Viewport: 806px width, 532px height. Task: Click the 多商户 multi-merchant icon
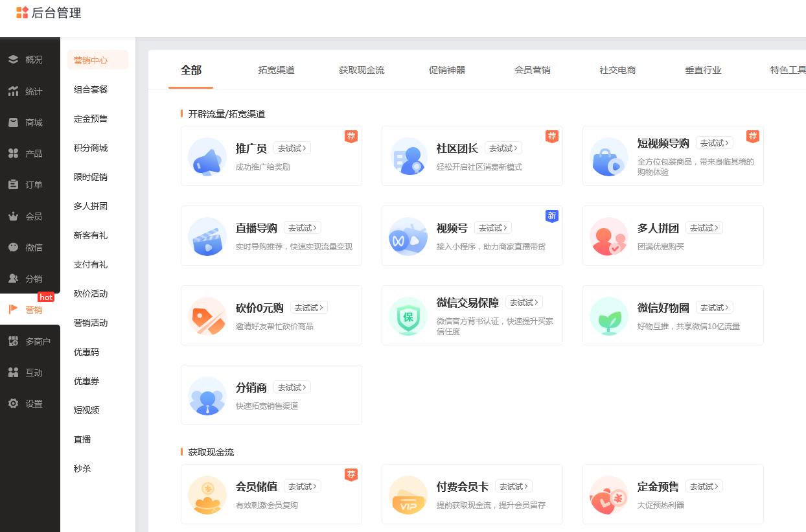click(14, 341)
